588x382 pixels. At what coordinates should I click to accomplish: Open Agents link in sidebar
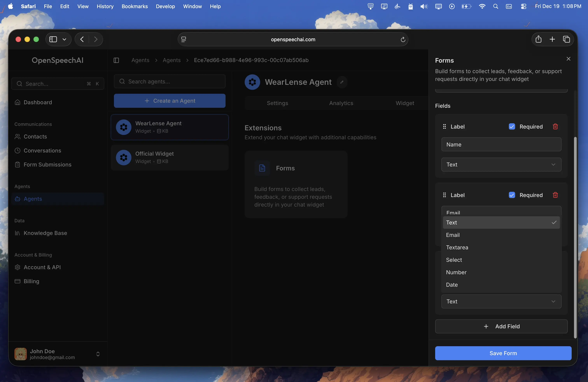(x=58, y=199)
